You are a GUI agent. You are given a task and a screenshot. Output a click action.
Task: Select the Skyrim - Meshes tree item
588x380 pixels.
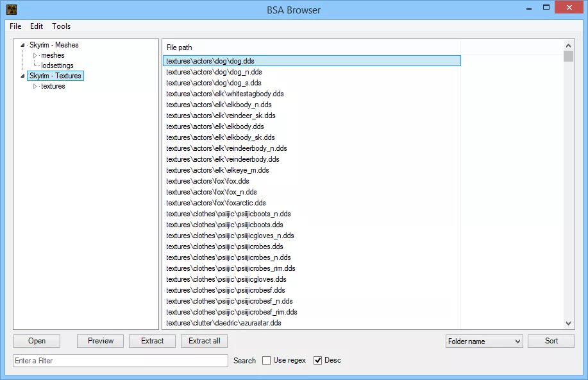click(x=54, y=45)
